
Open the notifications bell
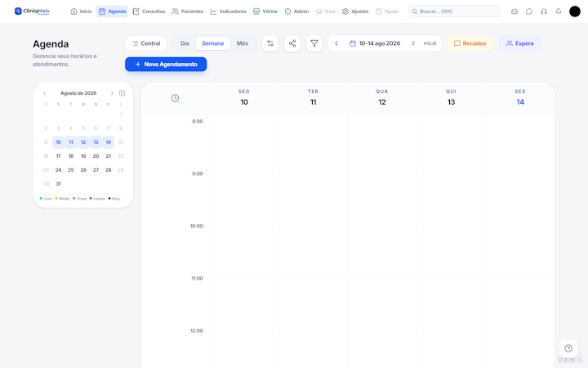[559, 11]
